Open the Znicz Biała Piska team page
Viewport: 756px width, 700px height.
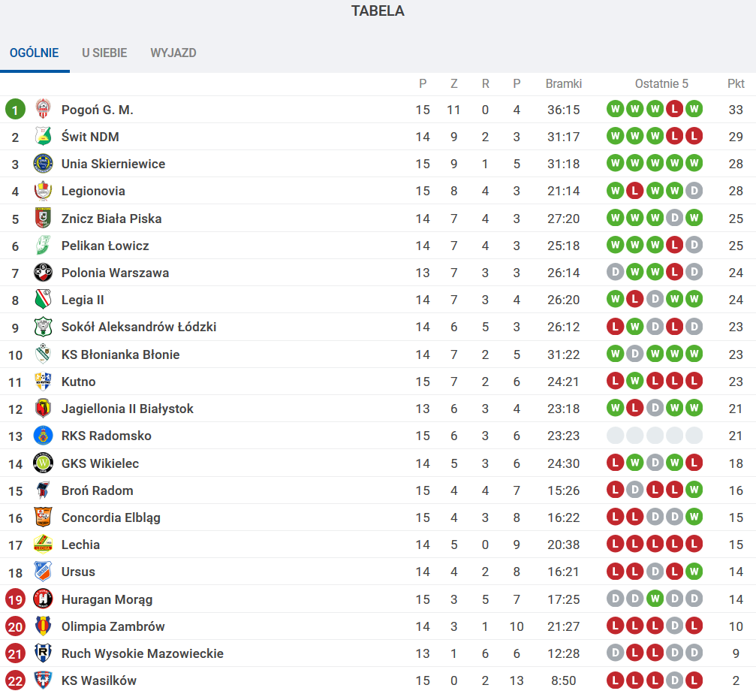tap(111, 219)
